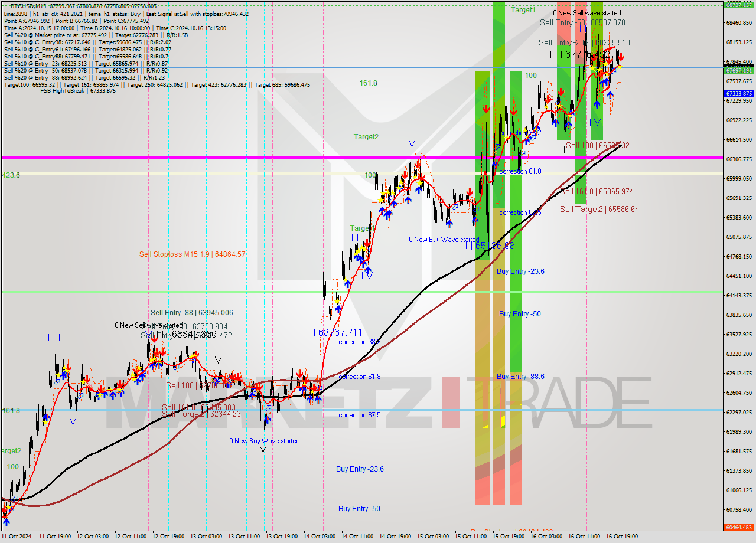Screen dimensions: 756x543
Task: Click the green '423.6' level label
Action: [11, 175]
